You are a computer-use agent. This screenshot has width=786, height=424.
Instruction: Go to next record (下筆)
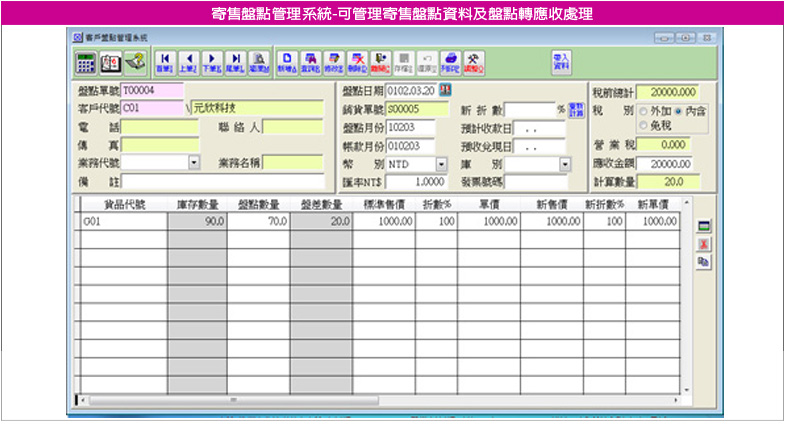(211, 62)
